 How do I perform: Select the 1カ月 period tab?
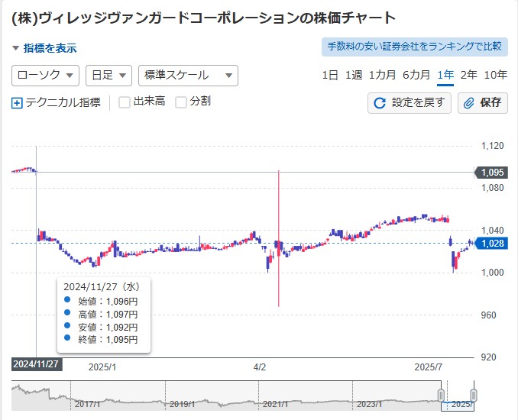coord(382,76)
